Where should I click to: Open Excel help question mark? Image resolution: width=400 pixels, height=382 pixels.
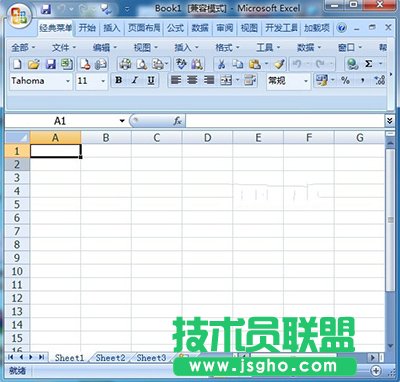pos(342,28)
